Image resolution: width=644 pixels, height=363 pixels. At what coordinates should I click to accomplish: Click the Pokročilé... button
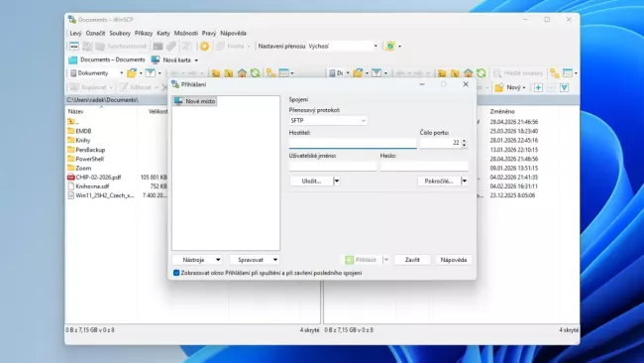[x=439, y=181]
